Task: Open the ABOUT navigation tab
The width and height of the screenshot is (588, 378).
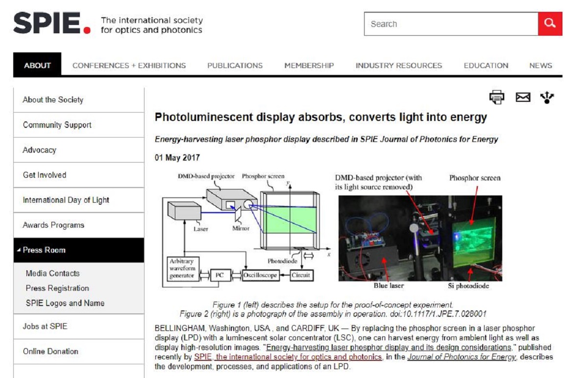Action: pyautogui.click(x=37, y=65)
